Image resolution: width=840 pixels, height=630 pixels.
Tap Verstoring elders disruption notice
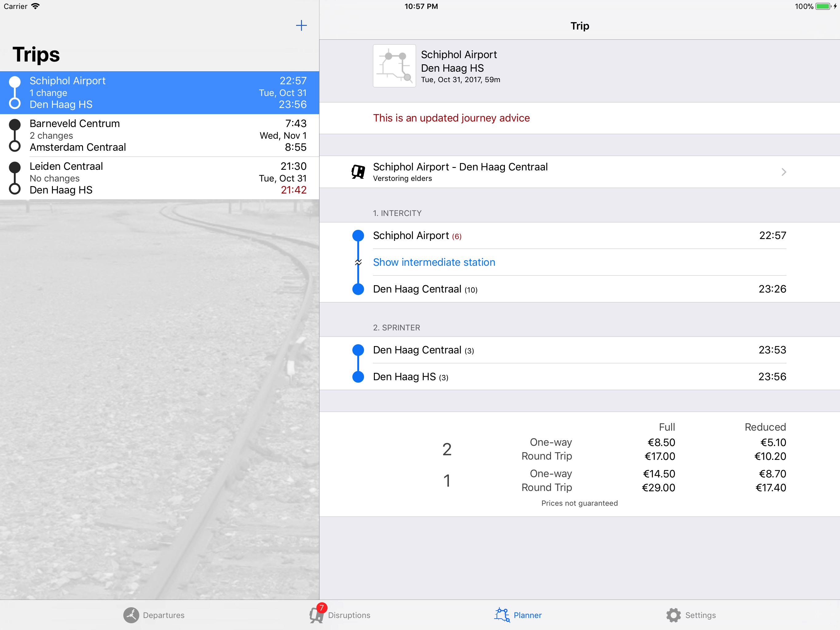(x=402, y=179)
